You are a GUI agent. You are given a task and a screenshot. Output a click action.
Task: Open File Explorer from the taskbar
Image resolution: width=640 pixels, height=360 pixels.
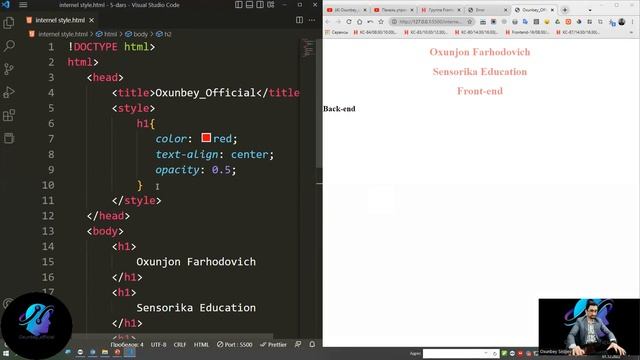point(105,352)
